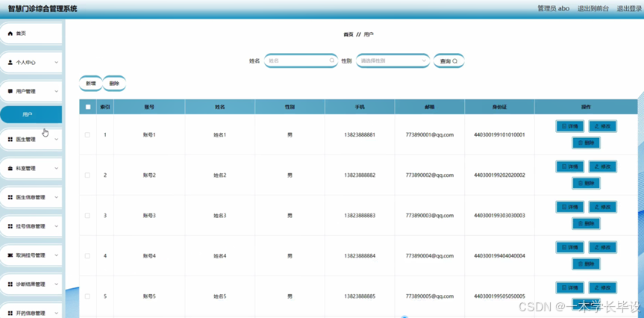Open 详情 for the 账号2 row

(x=570, y=166)
